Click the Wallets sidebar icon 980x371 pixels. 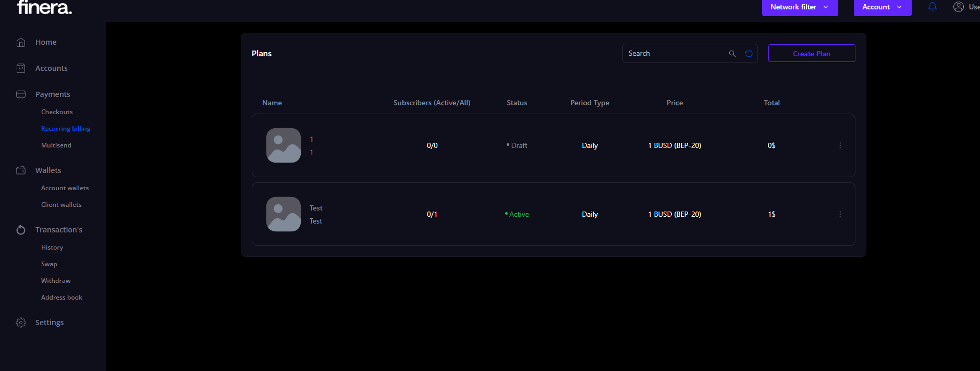coord(21,170)
